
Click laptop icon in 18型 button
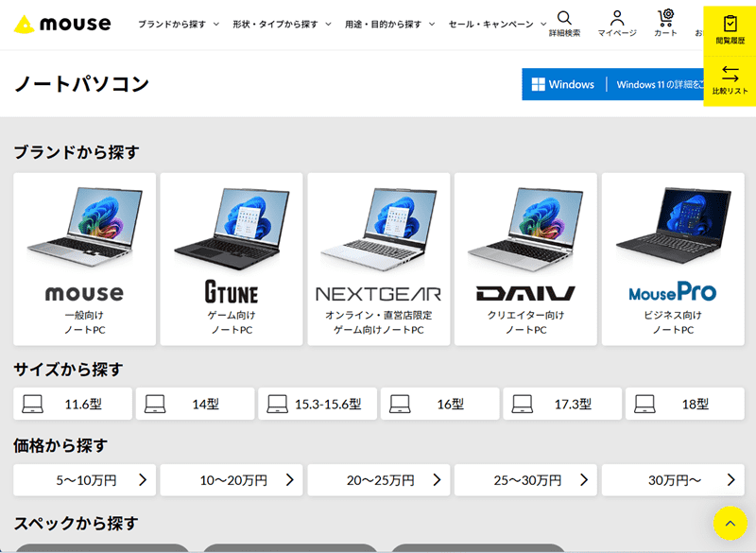(645, 404)
